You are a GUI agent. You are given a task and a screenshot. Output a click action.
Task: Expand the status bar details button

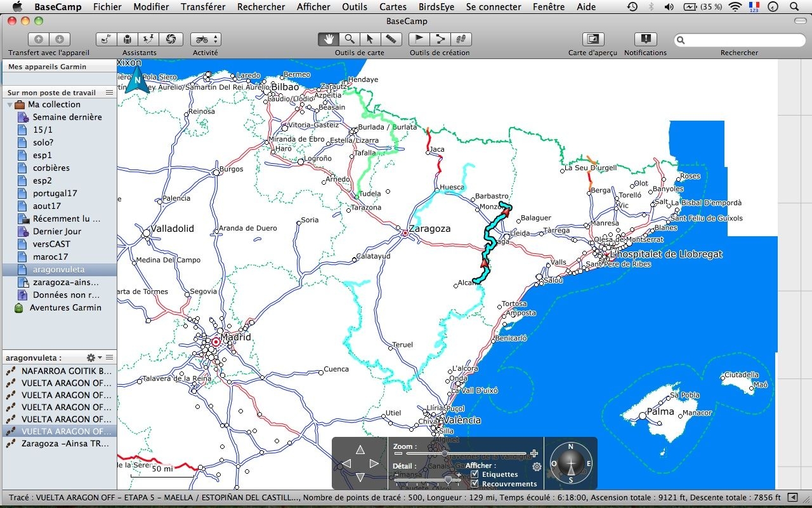792,498
